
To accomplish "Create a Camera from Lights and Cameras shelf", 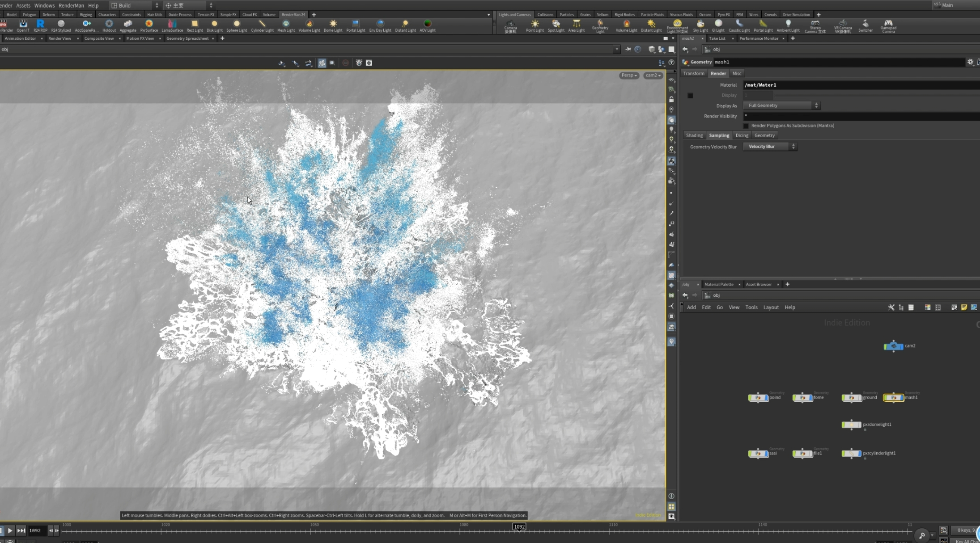I will click(x=510, y=25).
